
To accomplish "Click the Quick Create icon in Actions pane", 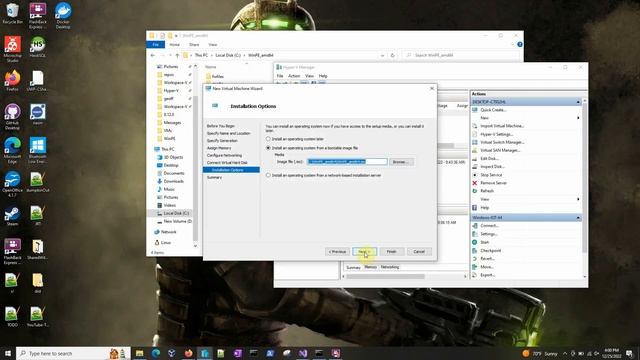I will [x=475, y=110].
